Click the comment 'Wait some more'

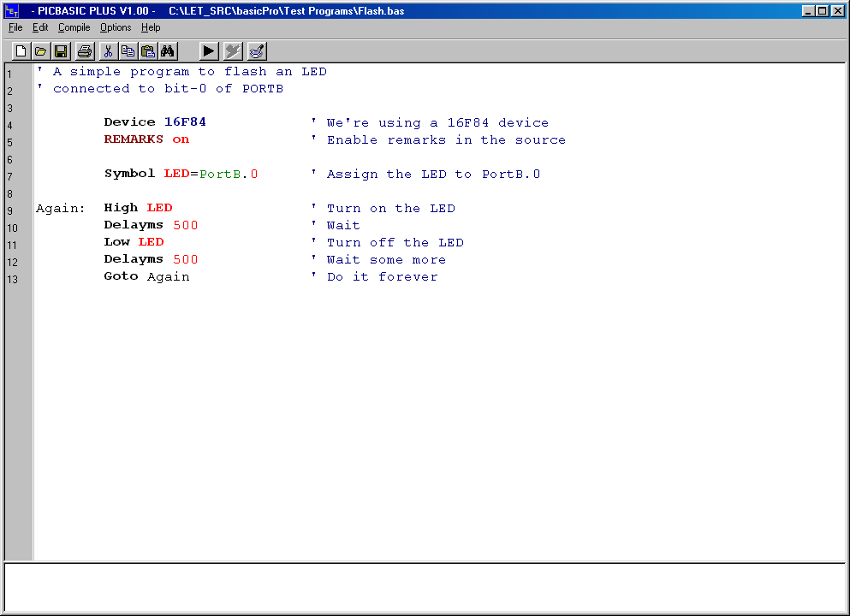tap(387, 260)
